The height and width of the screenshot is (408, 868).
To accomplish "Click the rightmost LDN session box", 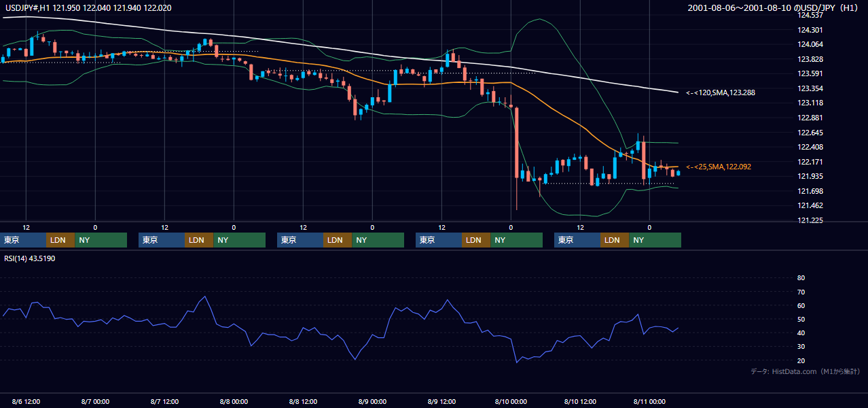I will 615,240.
